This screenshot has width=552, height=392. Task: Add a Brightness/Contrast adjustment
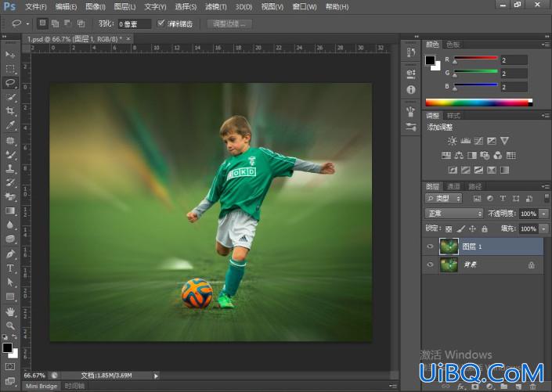(452, 141)
